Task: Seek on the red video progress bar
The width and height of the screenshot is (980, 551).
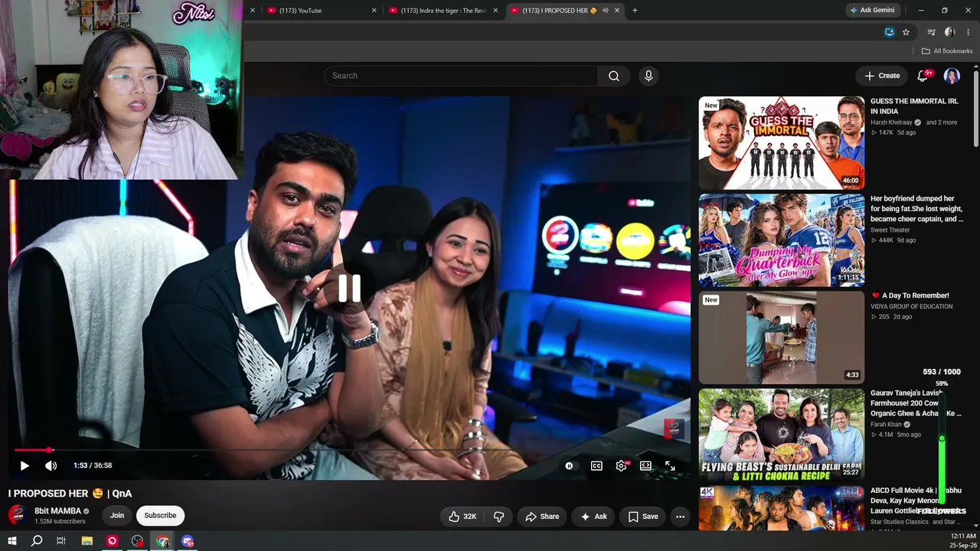Action: pyautogui.click(x=351, y=450)
